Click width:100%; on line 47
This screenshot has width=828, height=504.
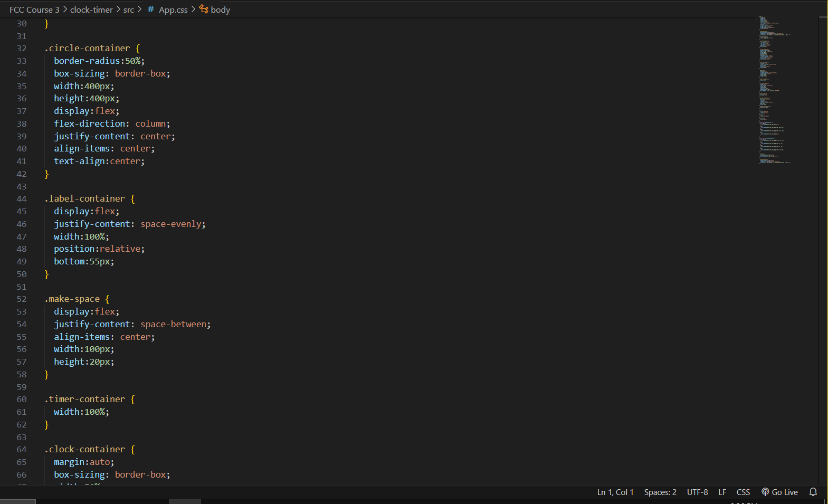click(x=82, y=236)
